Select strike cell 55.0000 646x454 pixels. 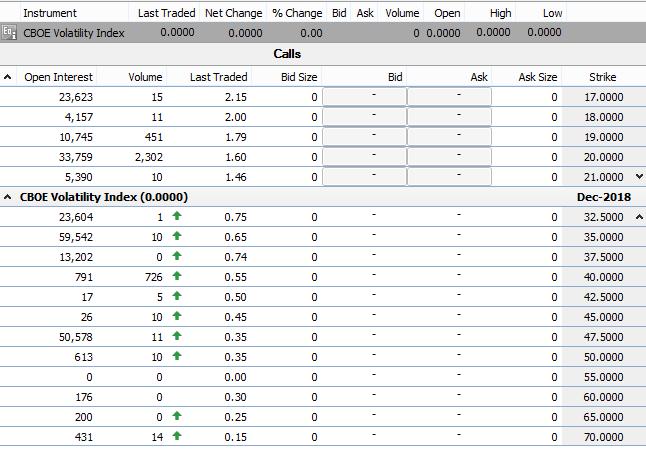604,377
